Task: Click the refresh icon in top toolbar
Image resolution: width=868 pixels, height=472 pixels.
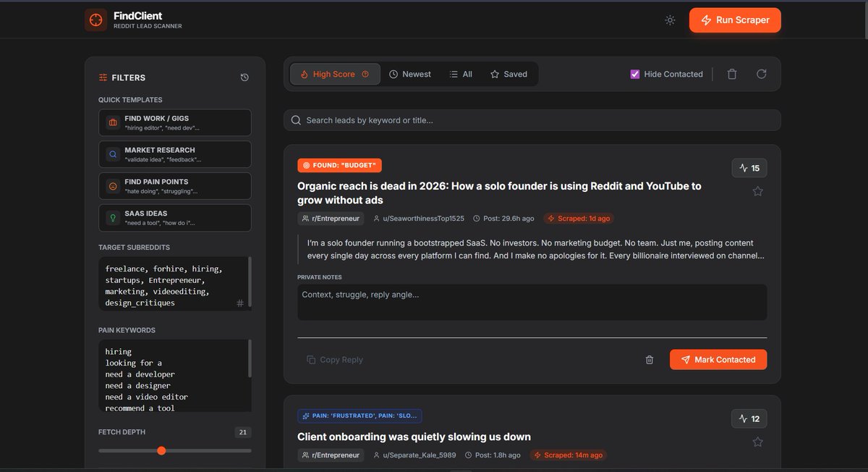Action: (761, 74)
